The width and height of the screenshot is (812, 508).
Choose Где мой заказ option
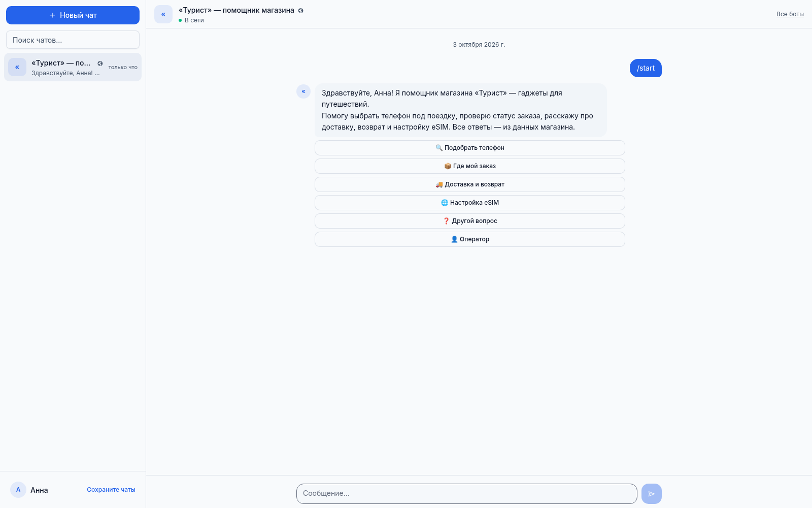[x=469, y=166]
